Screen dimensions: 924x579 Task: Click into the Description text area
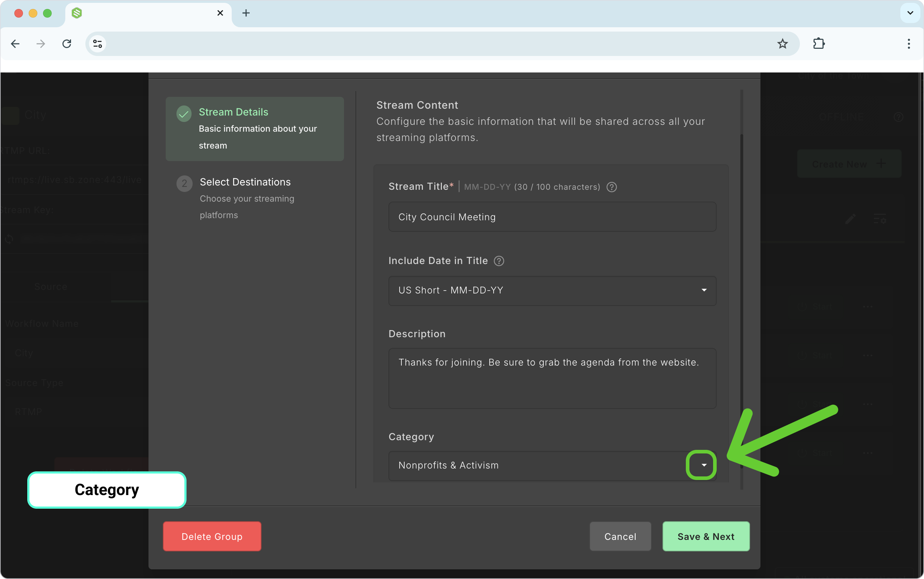point(552,378)
